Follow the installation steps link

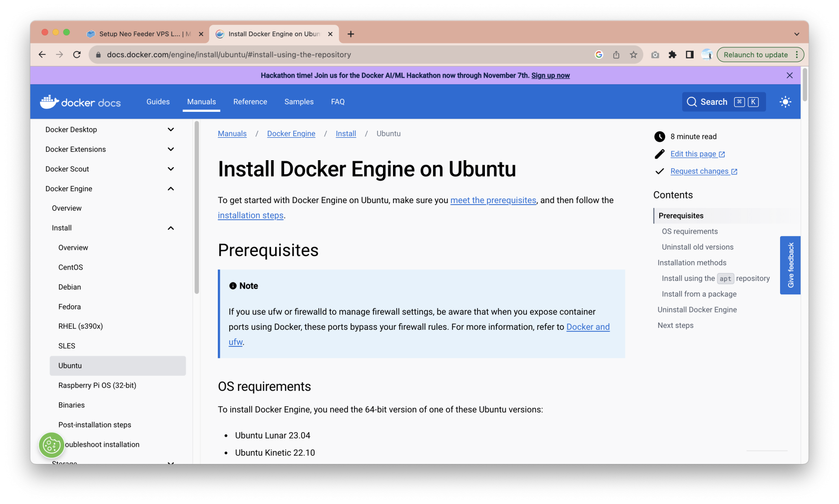coord(251,215)
